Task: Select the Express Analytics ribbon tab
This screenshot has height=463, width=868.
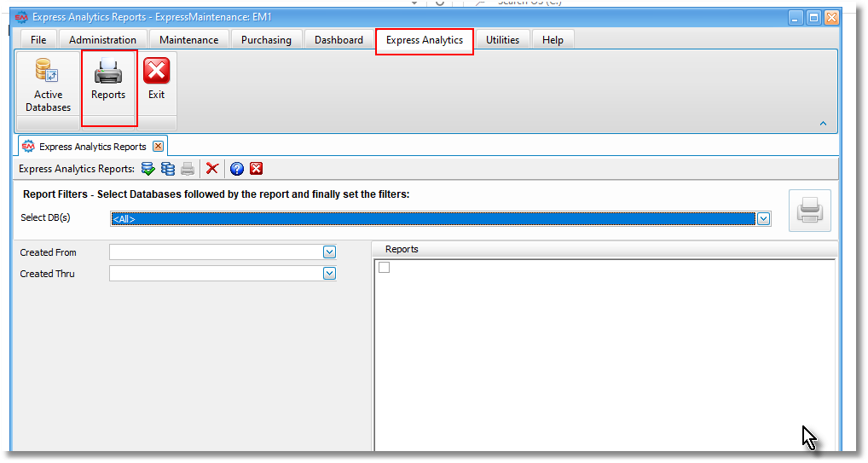Action: point(425,40)
